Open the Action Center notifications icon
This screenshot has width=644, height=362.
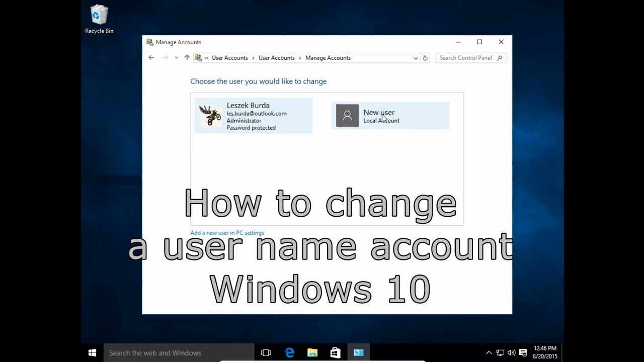click(523, 353)
